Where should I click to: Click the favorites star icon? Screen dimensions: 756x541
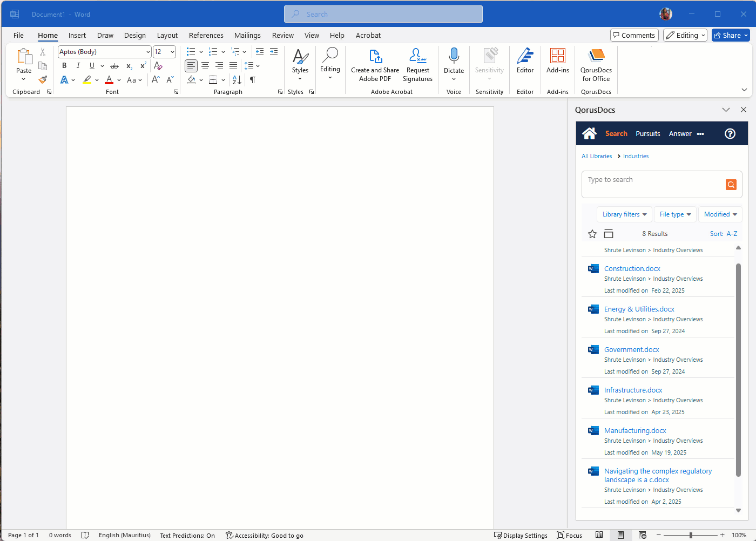tap(592, 234)
